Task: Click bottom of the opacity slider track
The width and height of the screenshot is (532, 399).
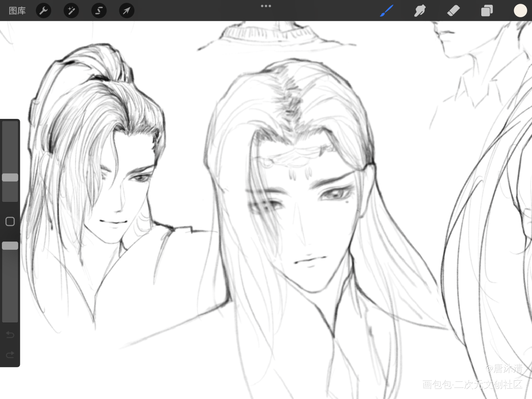Action: point(10,317)
